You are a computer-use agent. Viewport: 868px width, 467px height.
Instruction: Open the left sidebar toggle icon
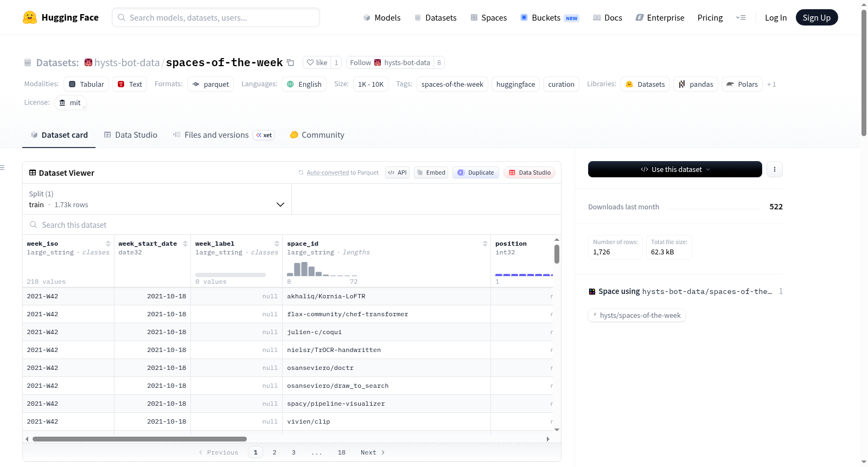(3, 168)
